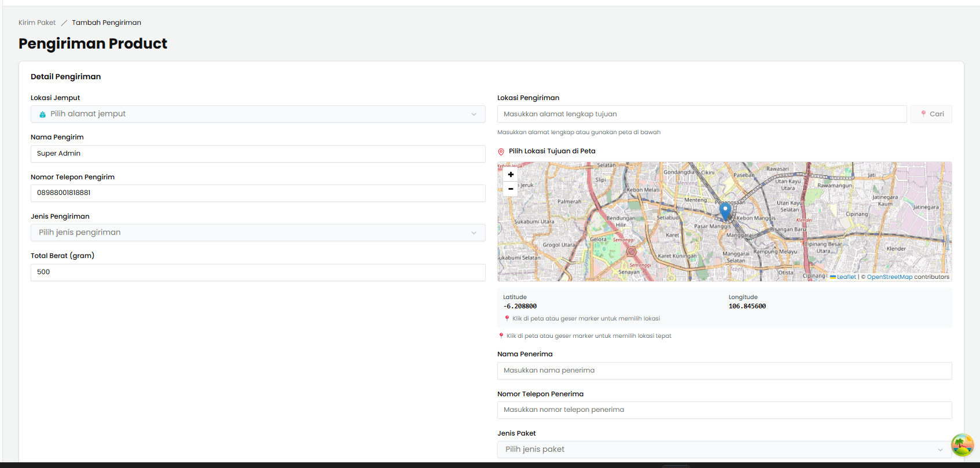Viewport: 980px width, 468px height.
Task: Click the Nama Penerima input
Action: point(725,371)
